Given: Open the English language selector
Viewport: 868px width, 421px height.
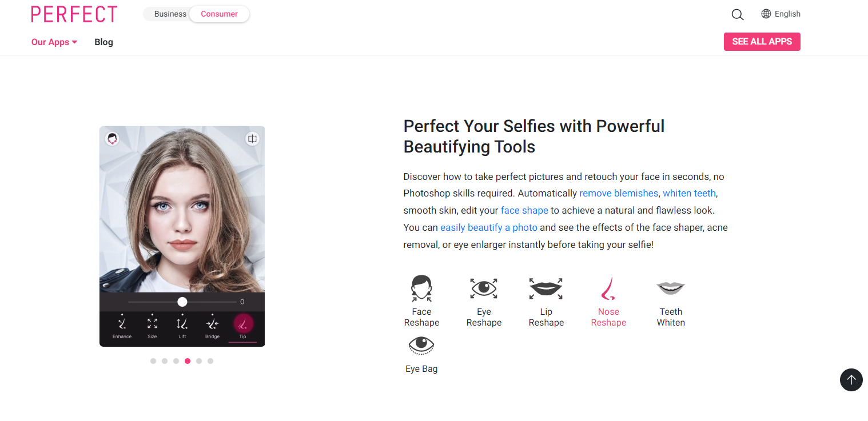Looking at the screenshot, I should (781, 14).
